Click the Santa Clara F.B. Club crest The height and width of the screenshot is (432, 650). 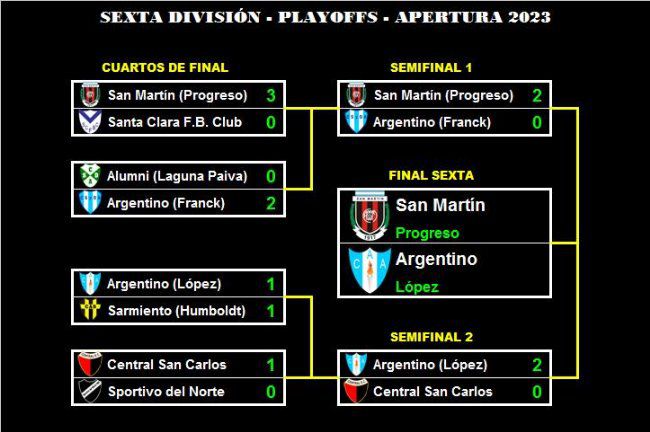90,122
